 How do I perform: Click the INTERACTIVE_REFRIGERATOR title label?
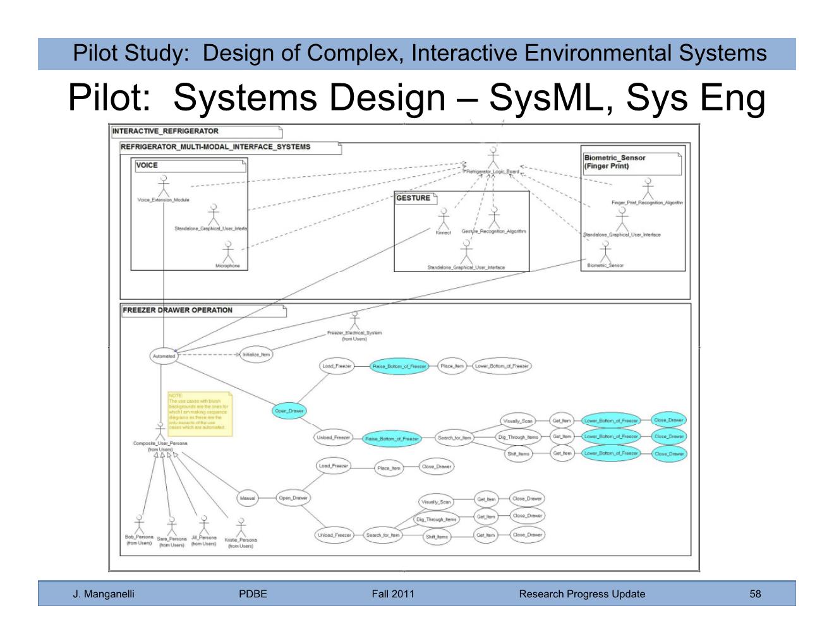pyautogui.click(x=166, y=131)
